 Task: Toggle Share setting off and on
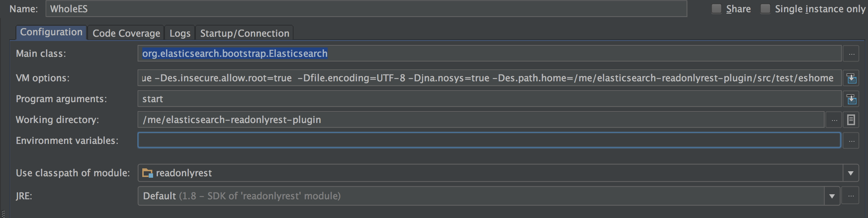point(716,8)
